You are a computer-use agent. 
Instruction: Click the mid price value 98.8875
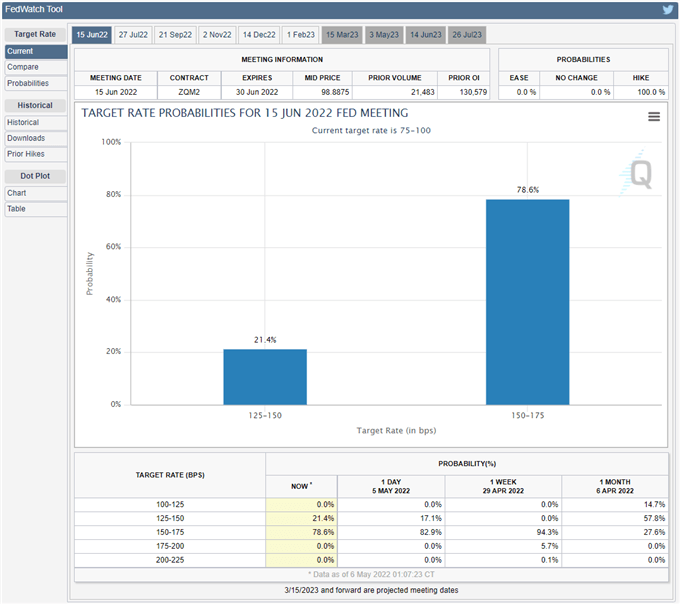(322, 92)
